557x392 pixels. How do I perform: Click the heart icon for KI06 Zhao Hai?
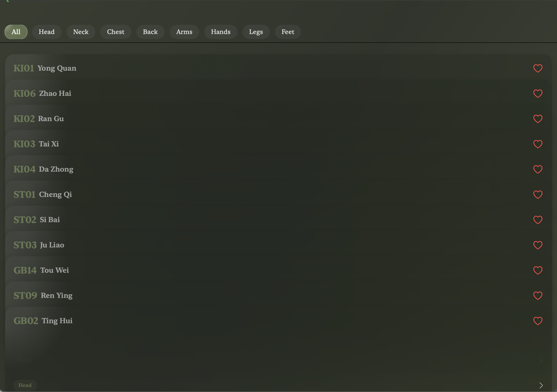538,93
